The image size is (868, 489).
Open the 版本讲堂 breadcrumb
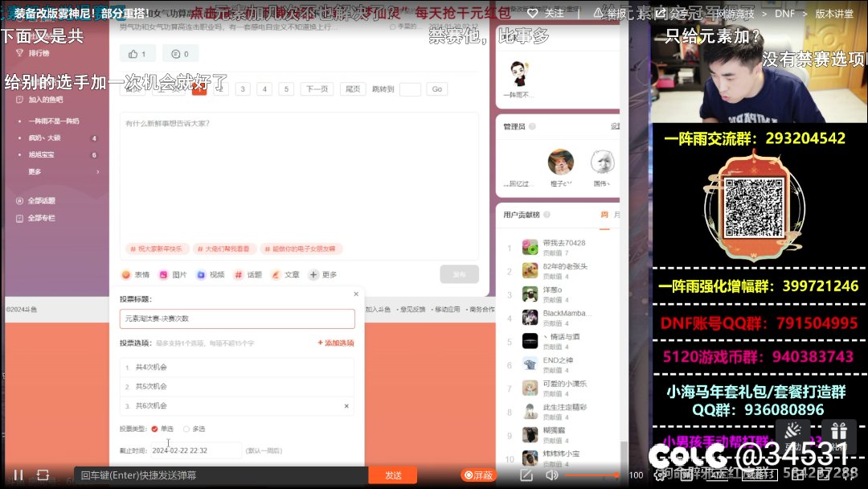[x=834, y=14]
